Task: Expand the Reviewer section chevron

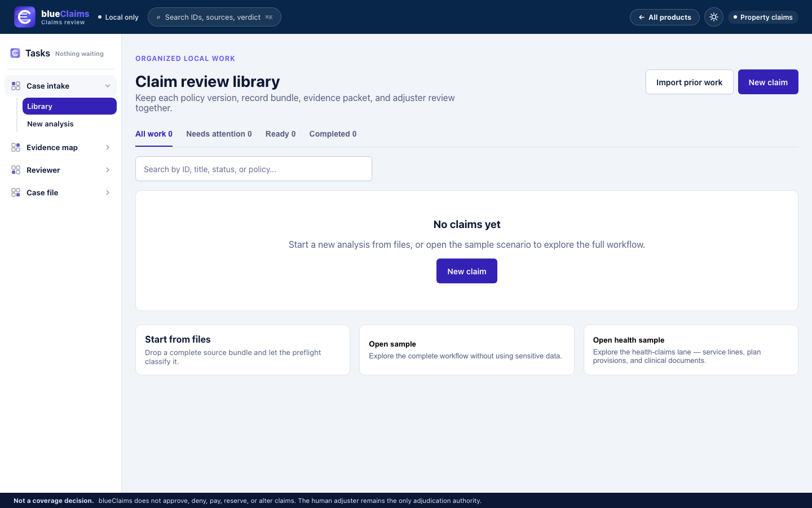Action: tap(108, 170)
